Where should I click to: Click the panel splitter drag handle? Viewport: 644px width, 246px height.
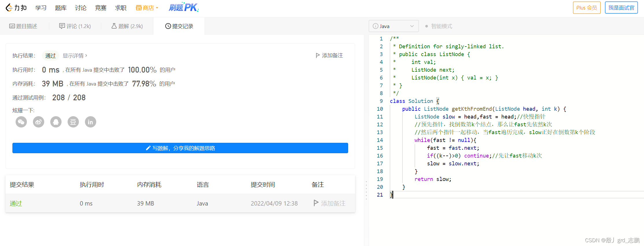click(366, 190)
